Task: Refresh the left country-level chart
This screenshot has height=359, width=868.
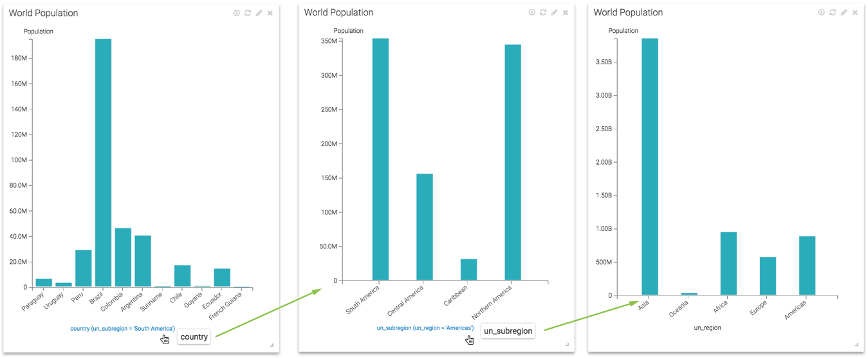Action: click(248, 13)
